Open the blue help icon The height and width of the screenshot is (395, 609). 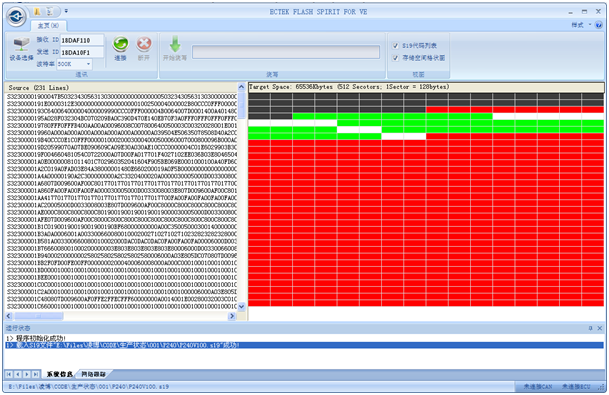(599, 25)
